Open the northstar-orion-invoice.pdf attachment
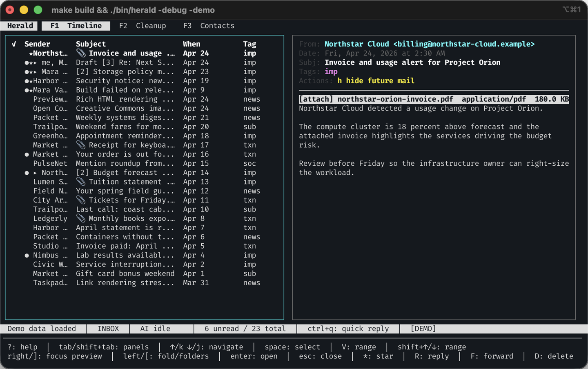 pos(434,99)
